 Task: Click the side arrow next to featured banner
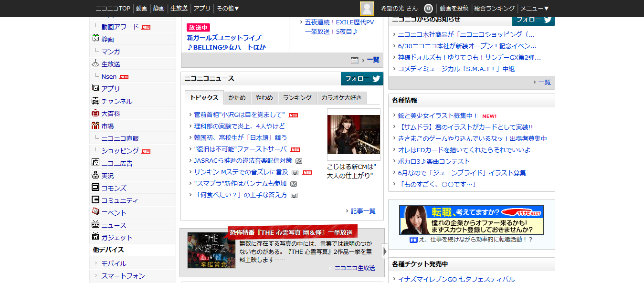pos(385,251)
